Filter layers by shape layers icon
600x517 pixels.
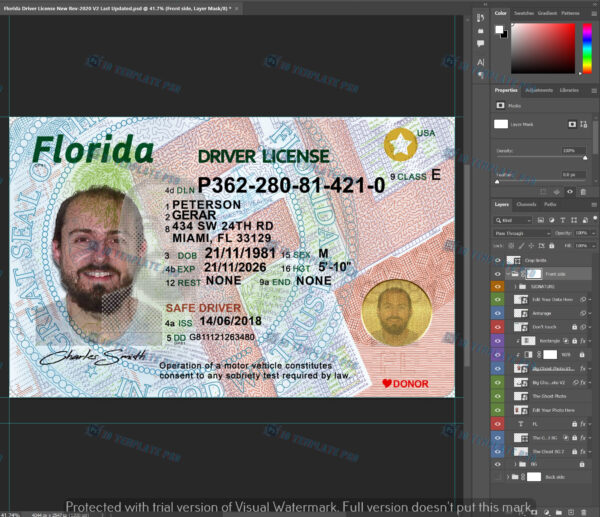(574, 220)
